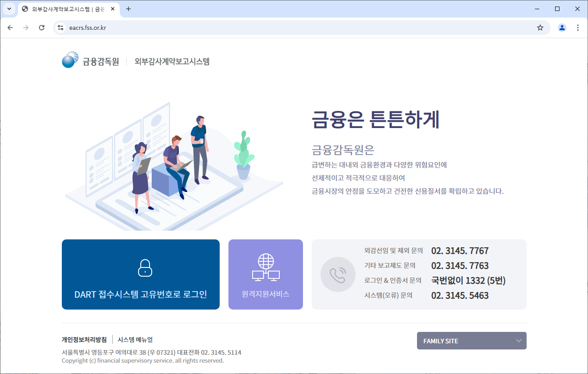Open the Chrome profile avatar

pos(562,28)
